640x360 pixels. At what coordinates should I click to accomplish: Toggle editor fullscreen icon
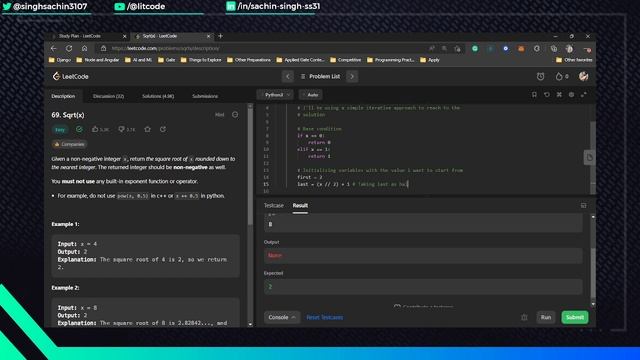pos(584,95)
